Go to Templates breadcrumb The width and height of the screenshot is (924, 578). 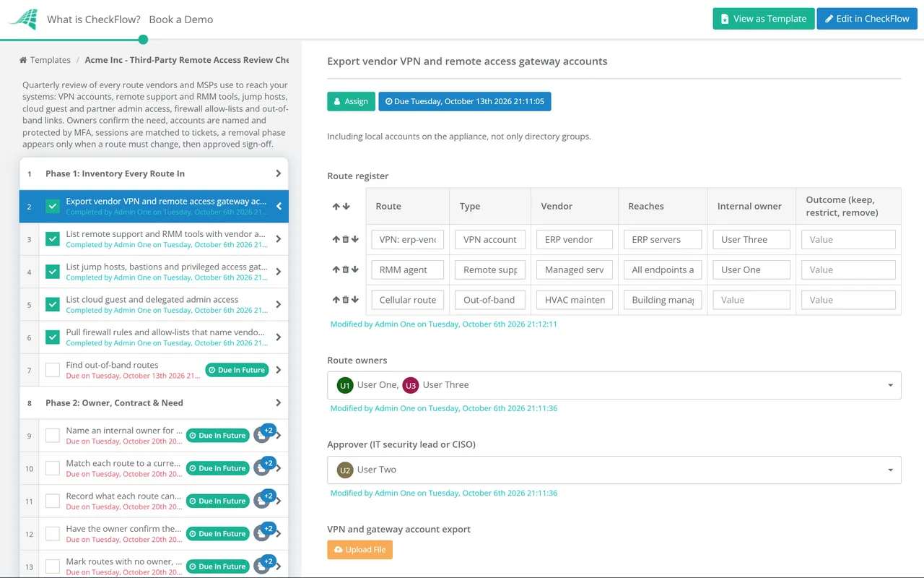51,60
